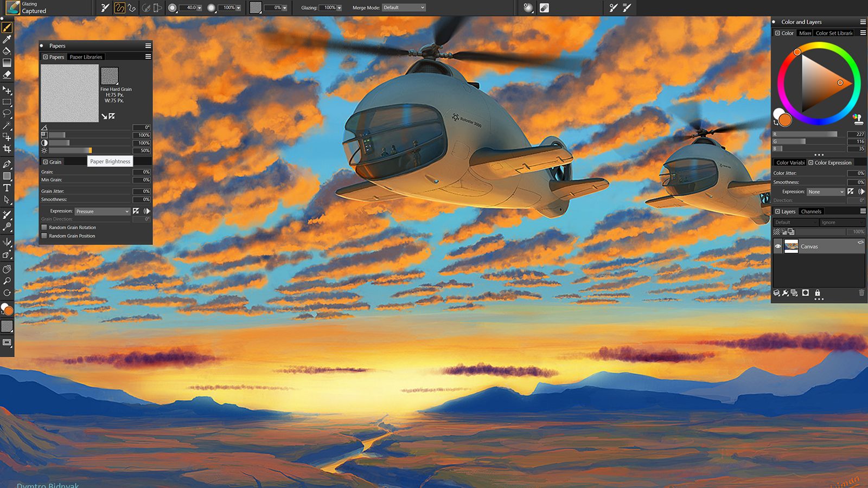
Task: Select the Lasso tool
Action: pos(7,113)
